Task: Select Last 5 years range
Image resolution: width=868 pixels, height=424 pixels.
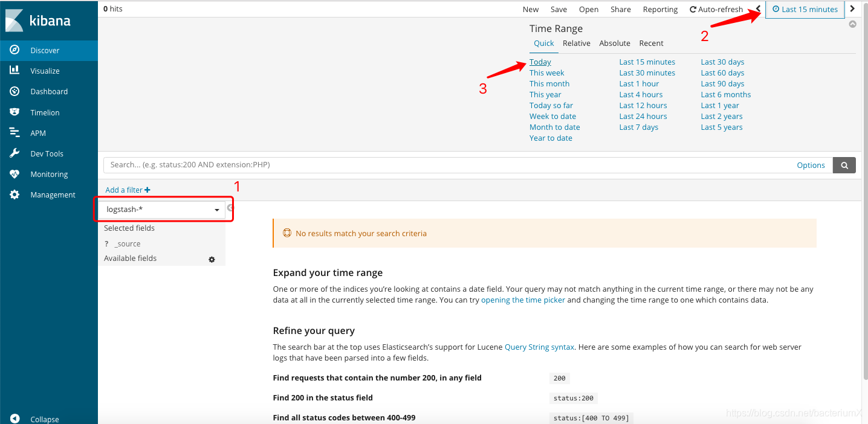Action: (x=722, y=127)
